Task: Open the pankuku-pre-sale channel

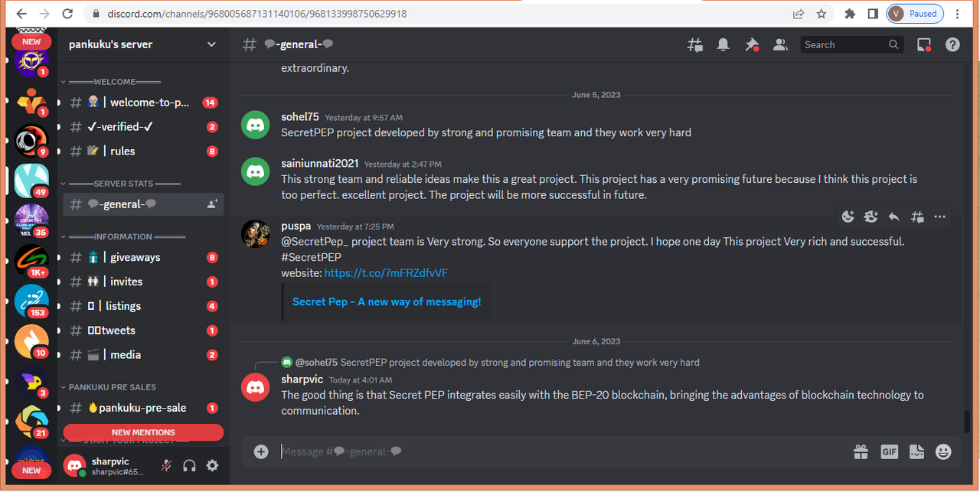Action: 143,408
